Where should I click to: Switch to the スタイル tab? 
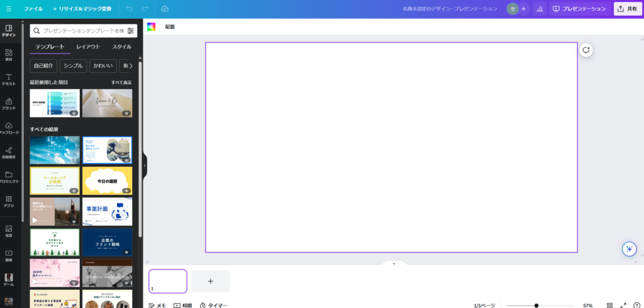click(121, 47)
